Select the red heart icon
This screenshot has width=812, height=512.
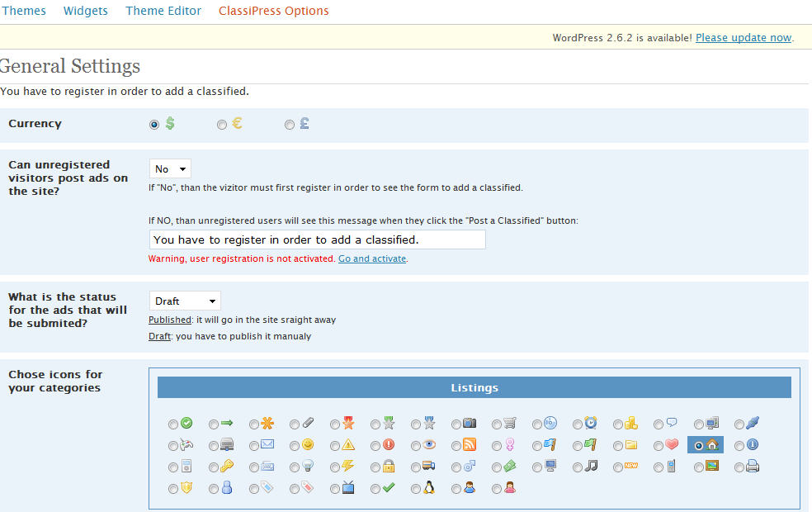(671, 444)
